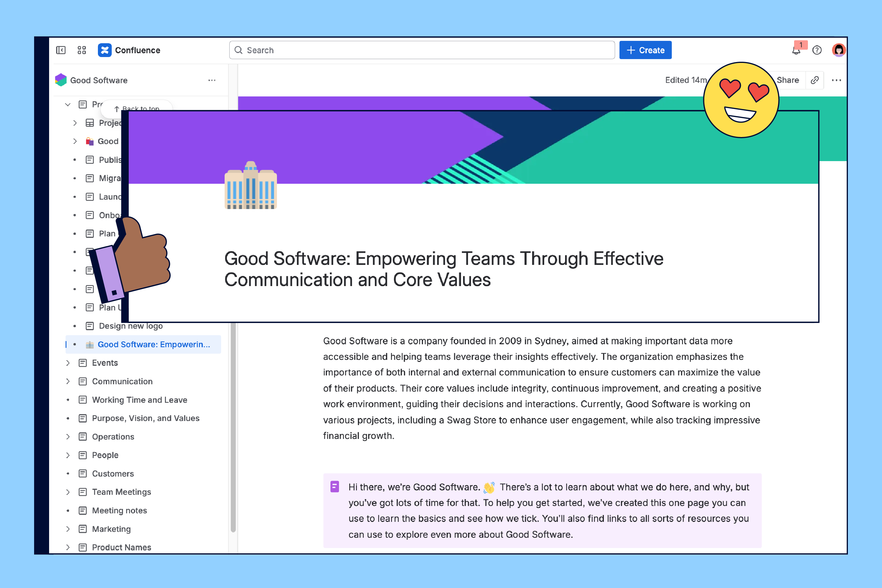Select Good Software: Empowerin... page in tree
882x588 pixels.
point(143,345)
